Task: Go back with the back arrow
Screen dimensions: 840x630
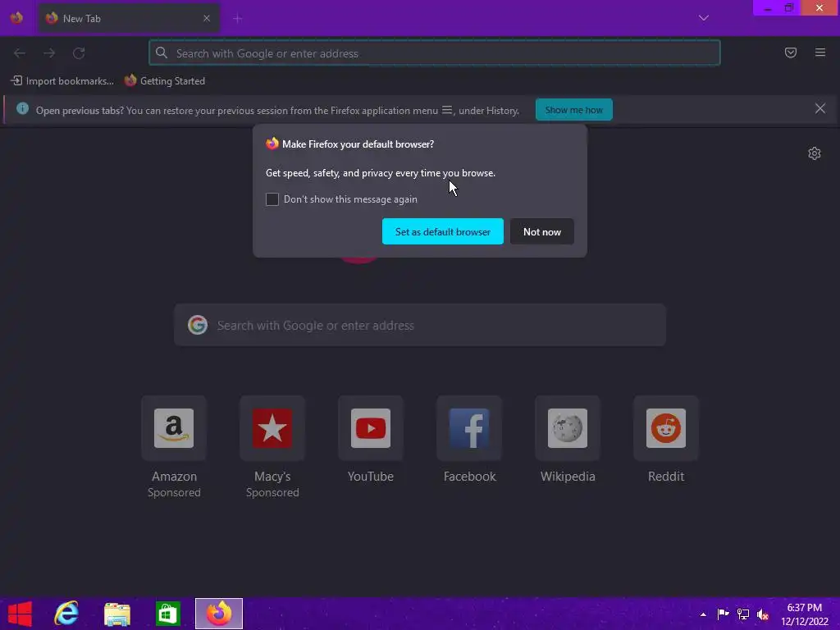Action: tap(20, 53)
